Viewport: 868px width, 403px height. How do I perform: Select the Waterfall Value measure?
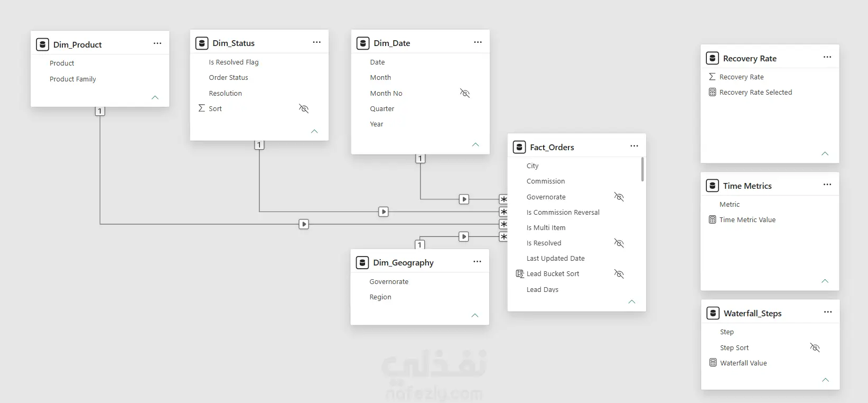tap(743, 363)
